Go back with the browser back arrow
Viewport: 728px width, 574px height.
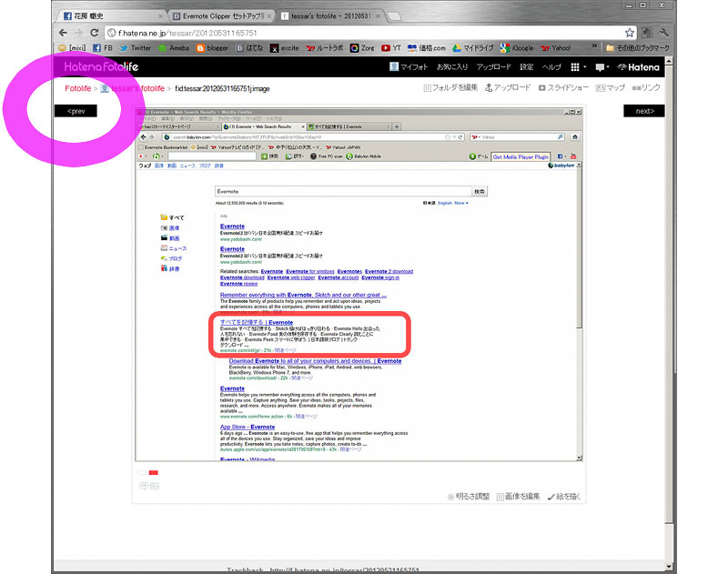pyautogui.click(x=63, y=33)
